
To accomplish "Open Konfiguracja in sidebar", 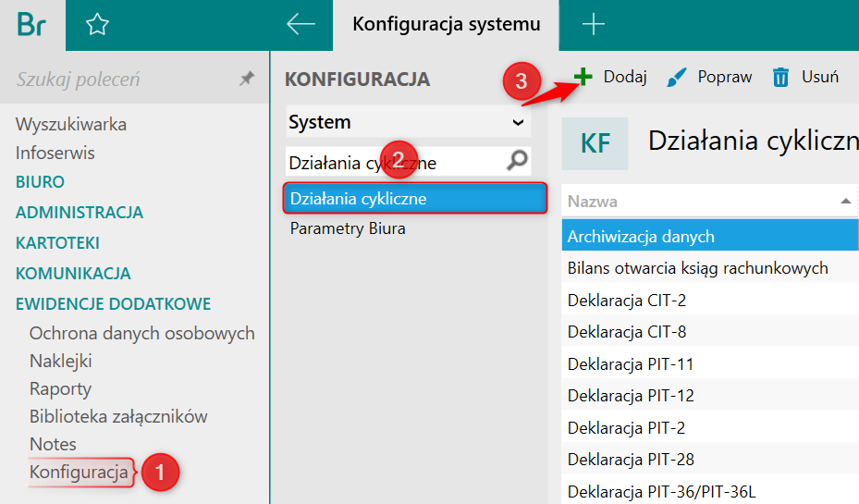I will [79, 473].
